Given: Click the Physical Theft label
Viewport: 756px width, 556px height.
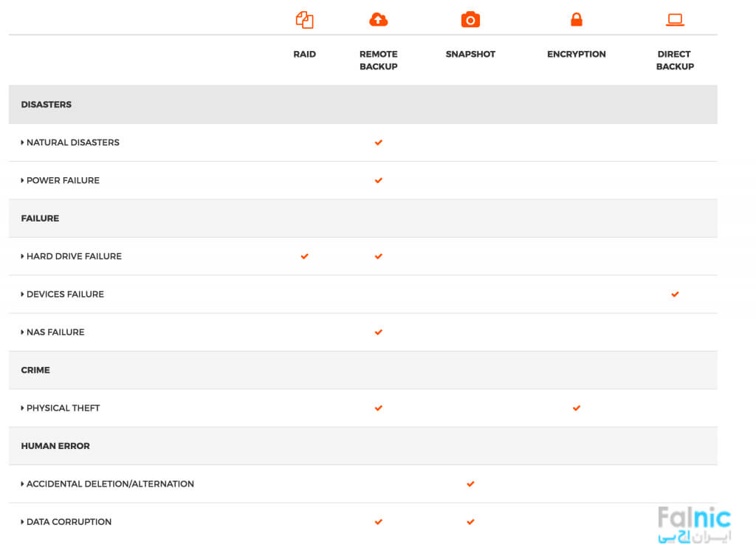Looking at the screenshot, I should (x=63, y=408).
